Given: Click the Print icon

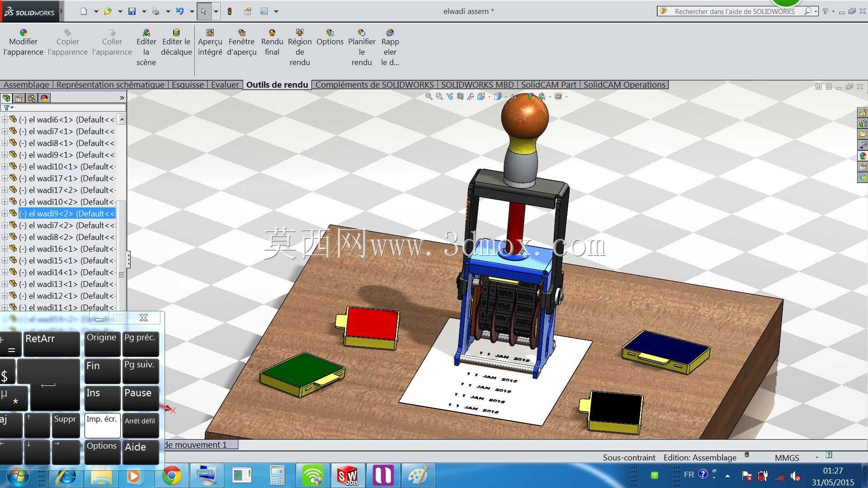Looking at the screenshot, I should coord(156,11).
